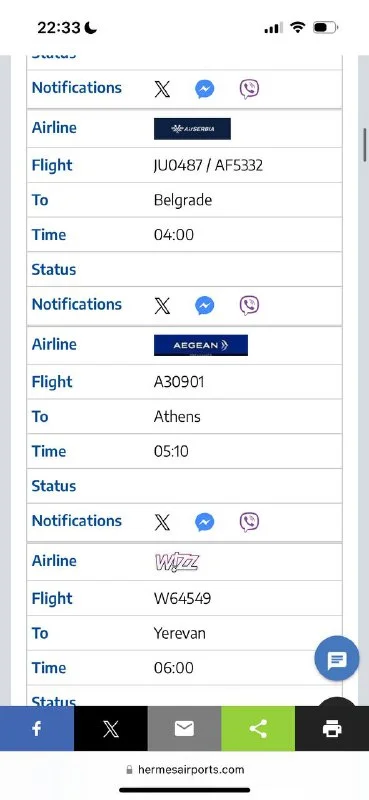
Task: Click the page scrollbar on the right edge
Action: click(365, 145)
